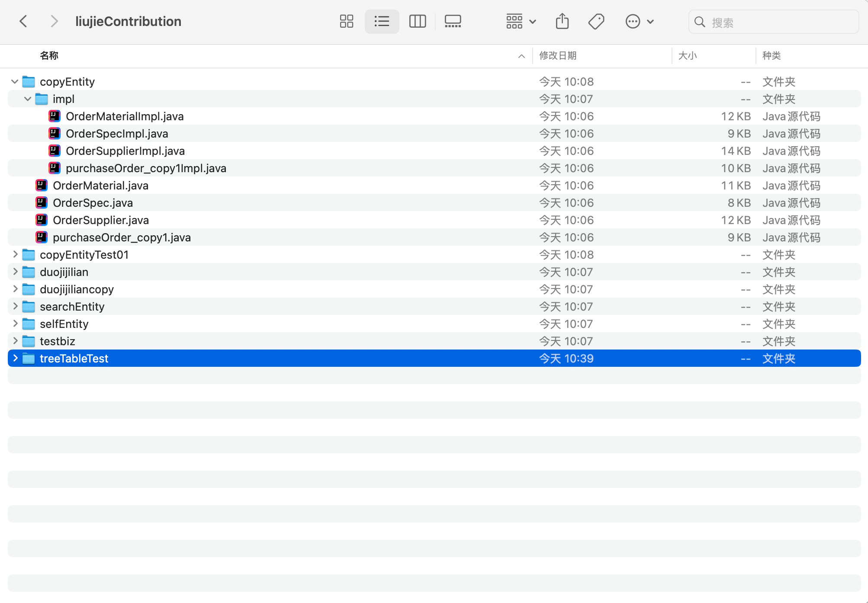Viewport: 868px width, 603px height.
Task: Switch to column view mode
Action: 417,21
